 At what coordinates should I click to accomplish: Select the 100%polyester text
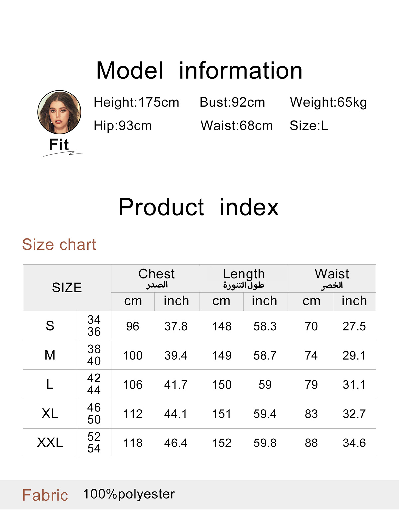(129, 494)
